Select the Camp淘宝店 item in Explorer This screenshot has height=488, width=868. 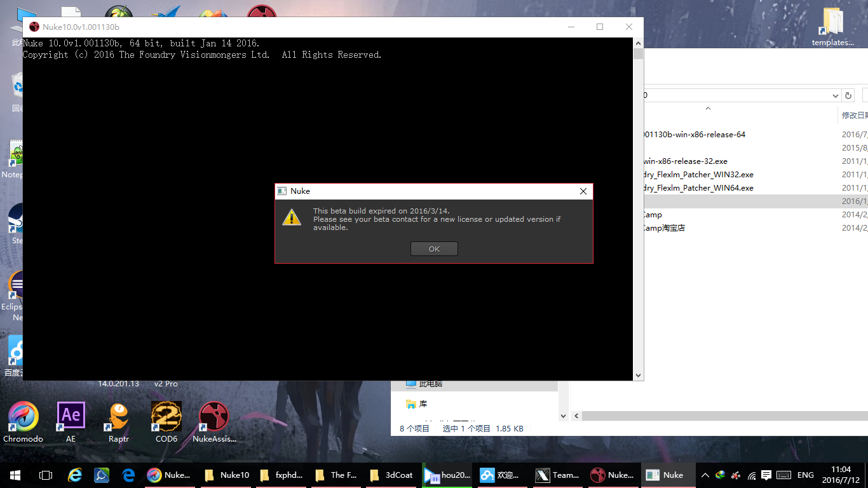(664, 228)
